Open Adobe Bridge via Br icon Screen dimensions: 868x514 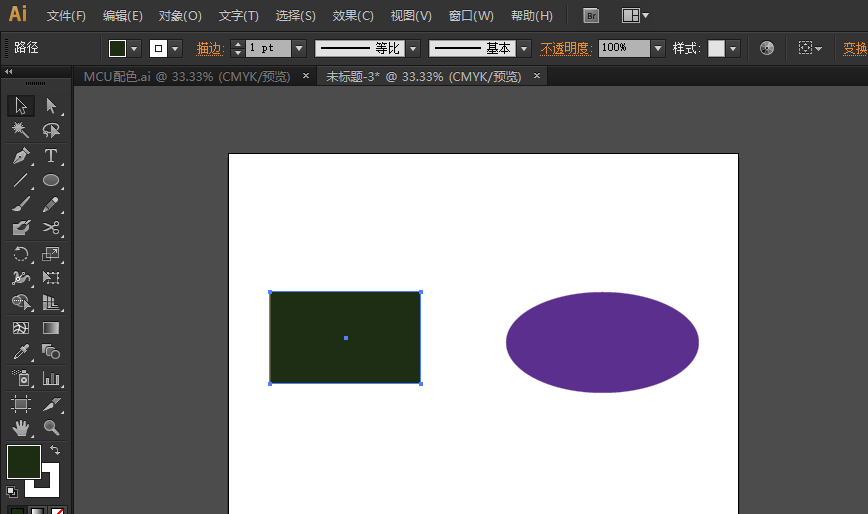591,15
